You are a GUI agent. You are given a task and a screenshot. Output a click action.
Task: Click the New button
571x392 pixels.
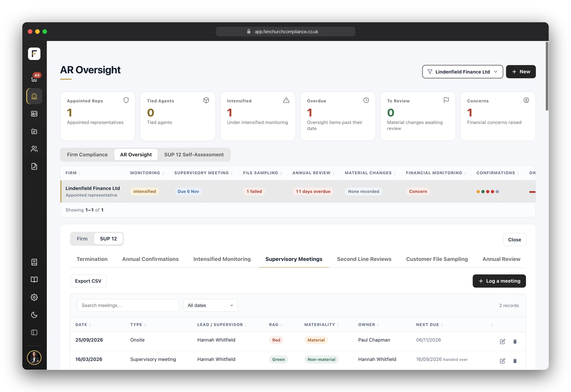521,72
